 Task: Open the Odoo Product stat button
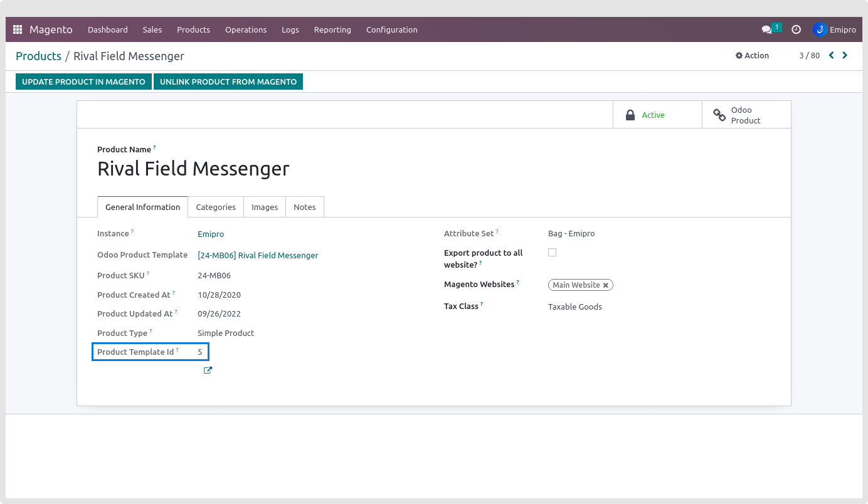coord(746,115)
